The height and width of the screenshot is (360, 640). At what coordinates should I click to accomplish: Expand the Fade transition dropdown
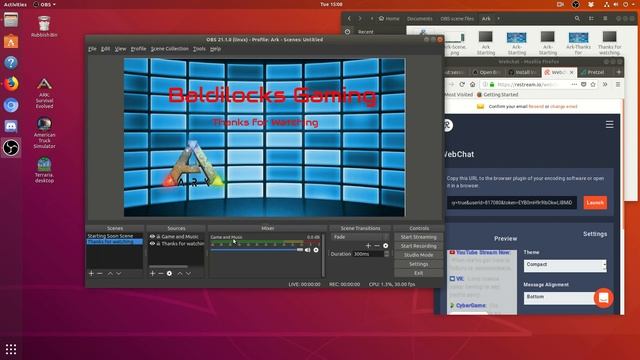coord(360,237)
